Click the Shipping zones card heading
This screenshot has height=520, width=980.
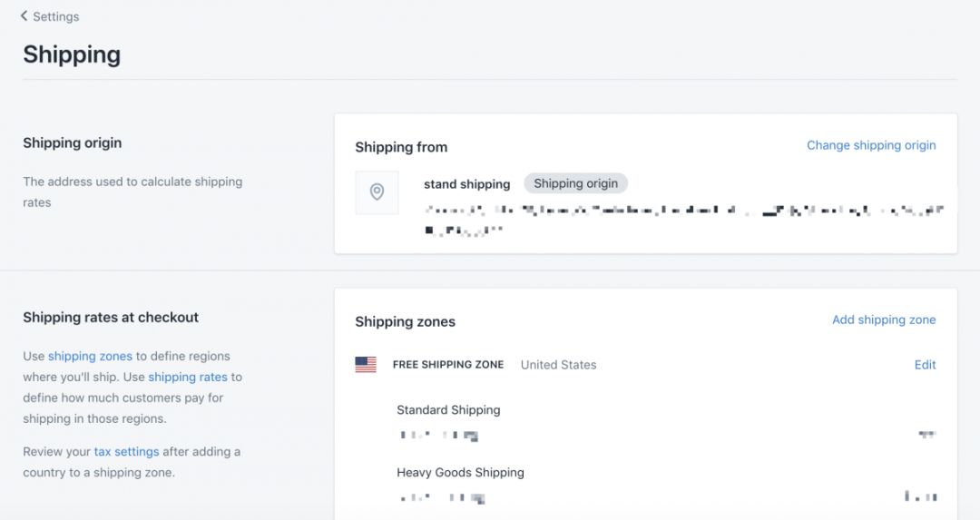405,321
